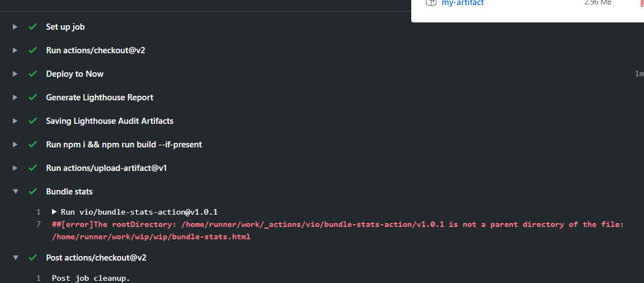Click the Set up job step title
This screenshot has height=283, width=644.
point(65,27)
